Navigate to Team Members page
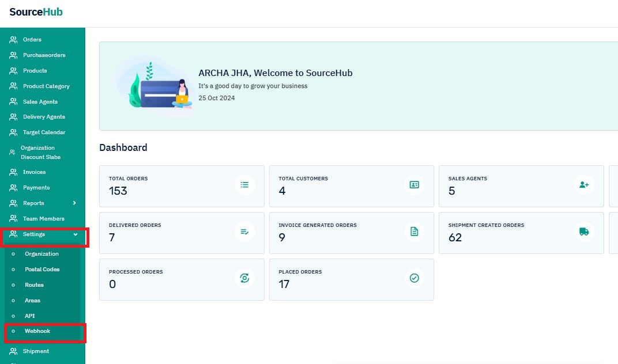618x364 pixels. click(x=43, y=219)
